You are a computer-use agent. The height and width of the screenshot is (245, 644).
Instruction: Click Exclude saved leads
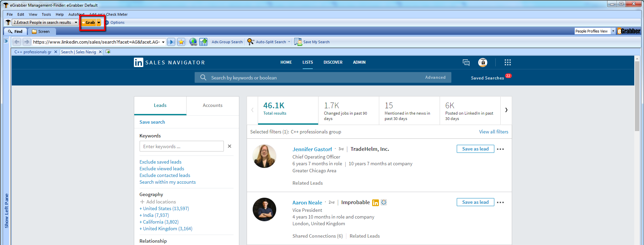[160, 162]
